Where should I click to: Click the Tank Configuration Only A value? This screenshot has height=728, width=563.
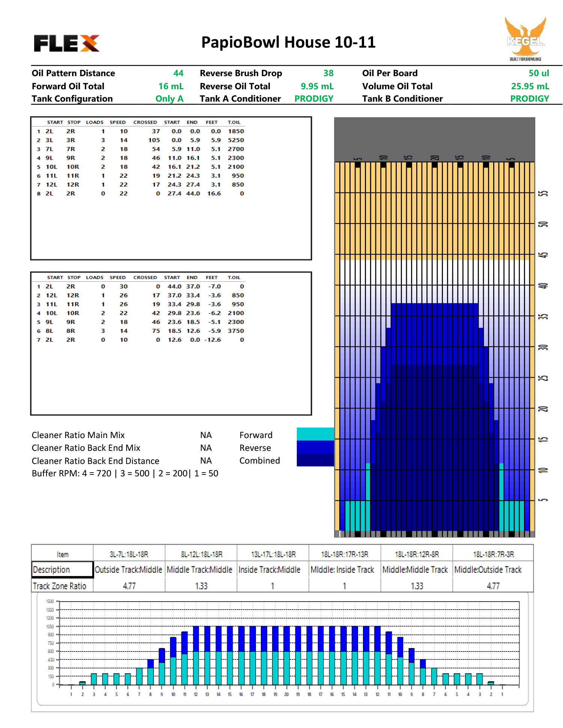tap(169, 99)
